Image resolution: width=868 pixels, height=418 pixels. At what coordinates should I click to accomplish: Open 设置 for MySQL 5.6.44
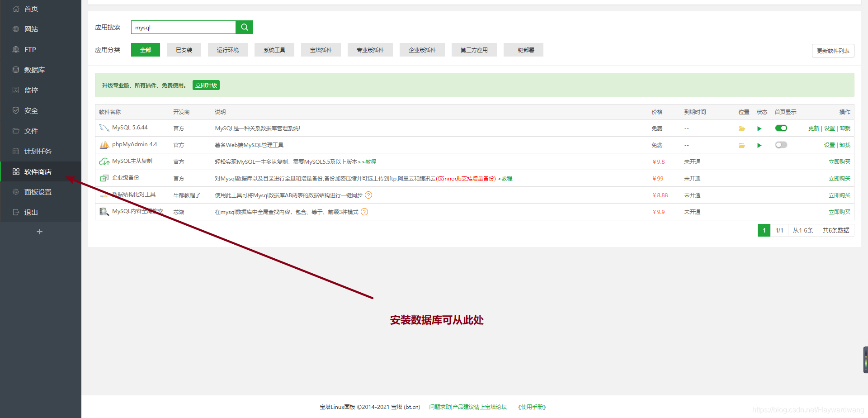coord(830,128)
